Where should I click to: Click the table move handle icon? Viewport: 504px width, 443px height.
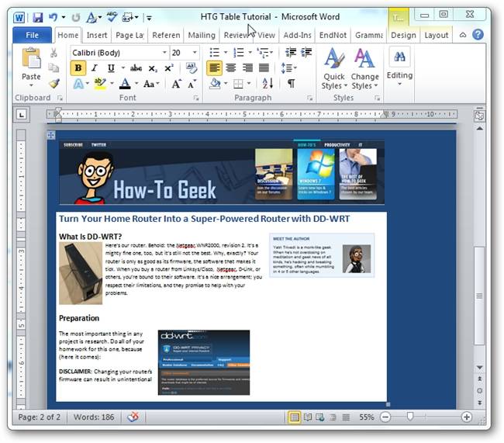[51, 135]
